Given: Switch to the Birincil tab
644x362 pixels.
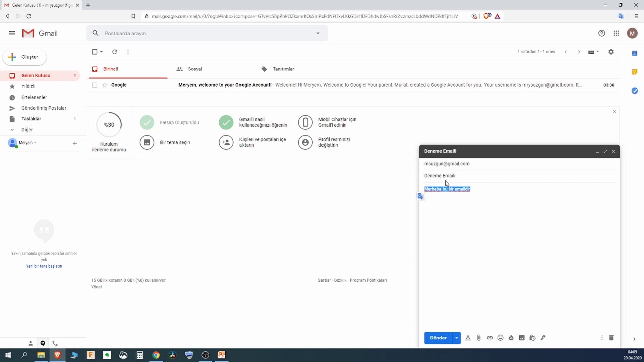Looking at the screenshot, I should click(128, 69).
